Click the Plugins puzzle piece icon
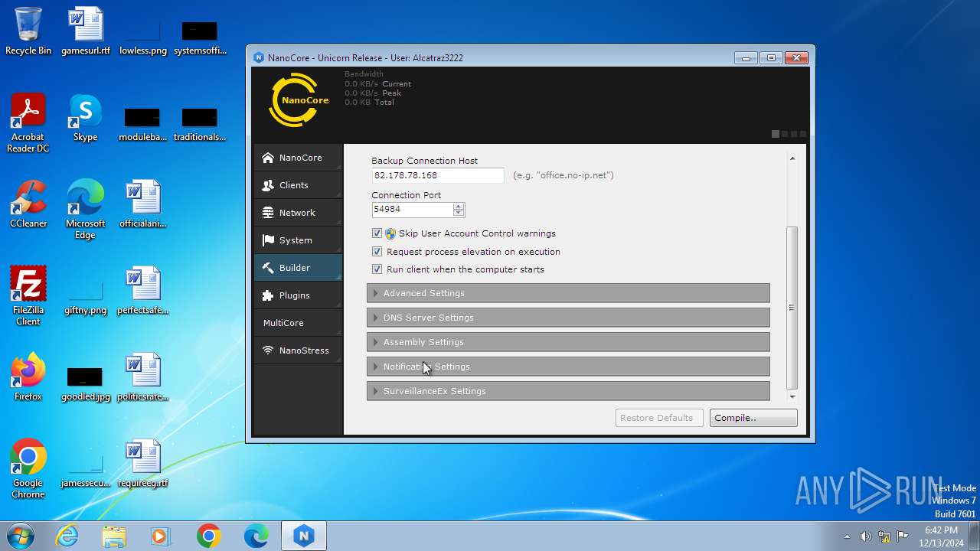Image resolution: width=980 pixels, height=551 pixels. (x=268, y=295)
